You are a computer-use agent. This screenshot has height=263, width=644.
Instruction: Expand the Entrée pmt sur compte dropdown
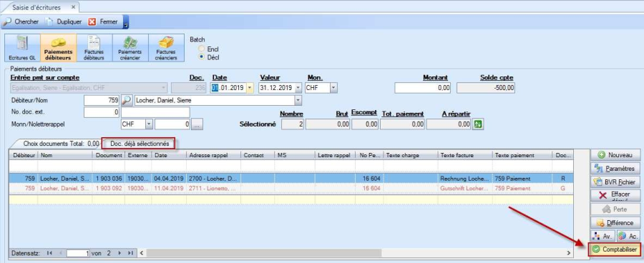(164, 88)
